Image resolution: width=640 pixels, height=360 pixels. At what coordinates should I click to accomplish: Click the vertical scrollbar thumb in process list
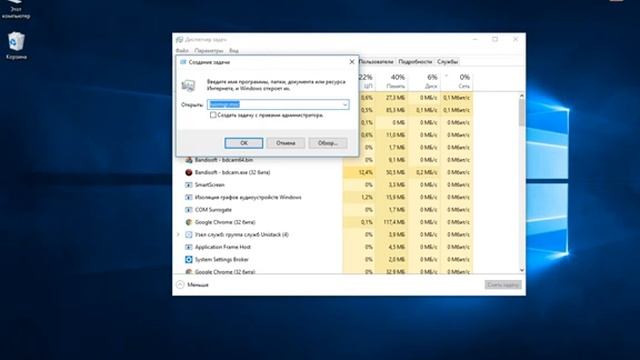pyautogui.click(x=522, y=113)
